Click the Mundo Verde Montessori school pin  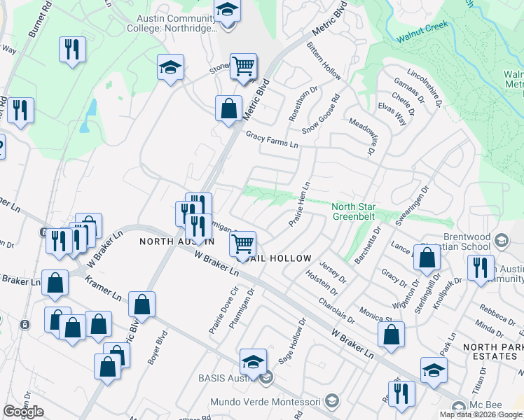pyautogui.click(x=332, y=400)
